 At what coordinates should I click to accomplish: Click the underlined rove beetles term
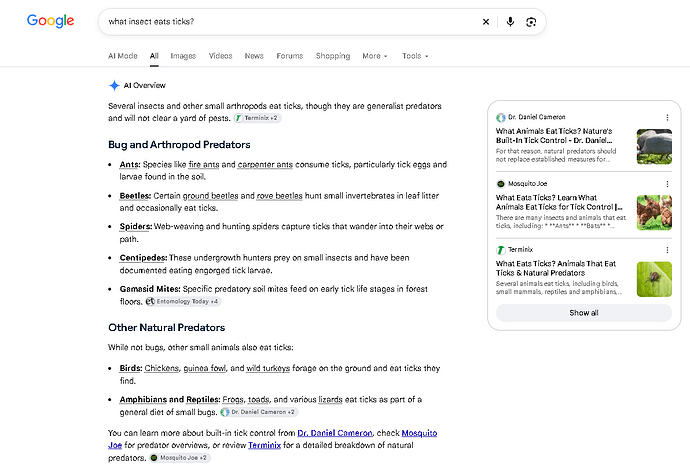click(279, 196)
